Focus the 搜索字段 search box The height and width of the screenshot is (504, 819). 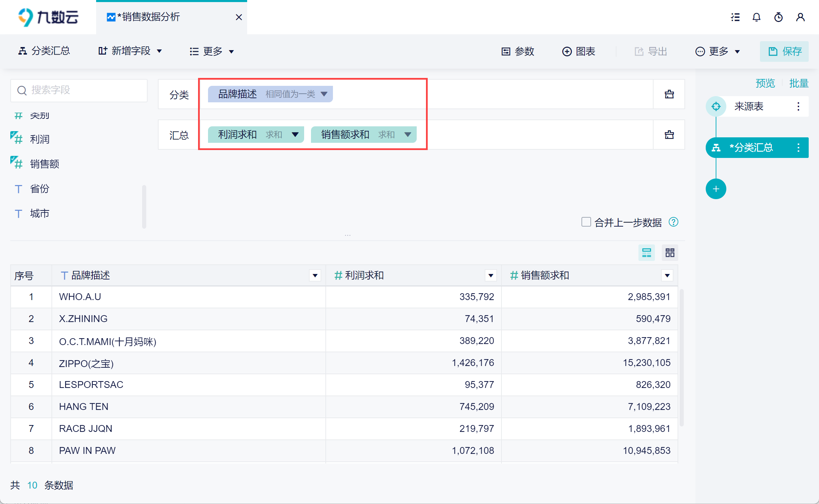79,90
